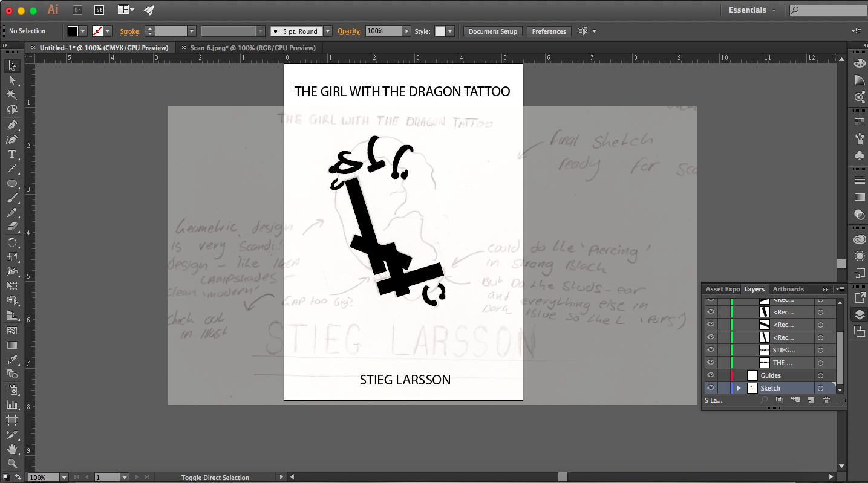Select the Pencil tool
The image size is (868, 483).
click(x=12, y=212)
